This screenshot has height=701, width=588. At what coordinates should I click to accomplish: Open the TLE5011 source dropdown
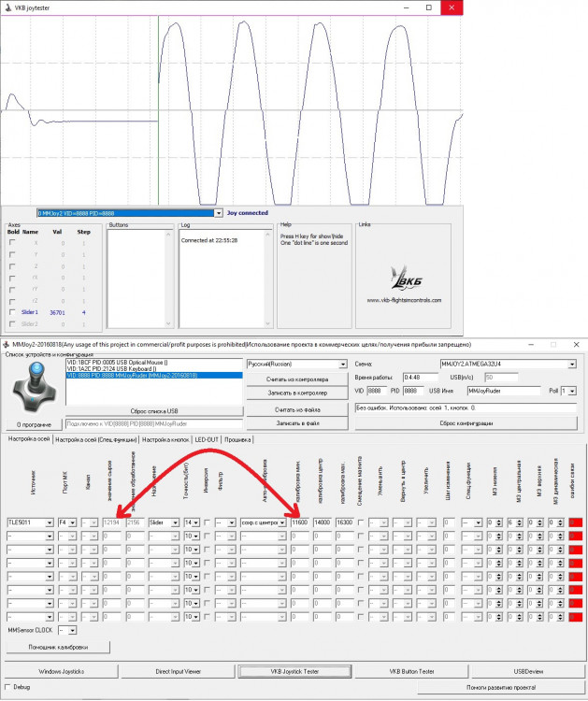click(50, 522)
